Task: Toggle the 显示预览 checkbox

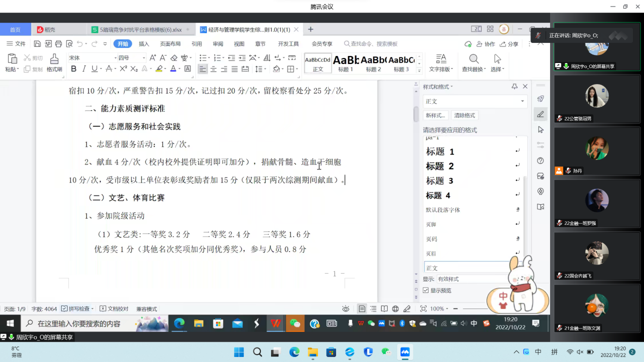Action: point(426,290)
